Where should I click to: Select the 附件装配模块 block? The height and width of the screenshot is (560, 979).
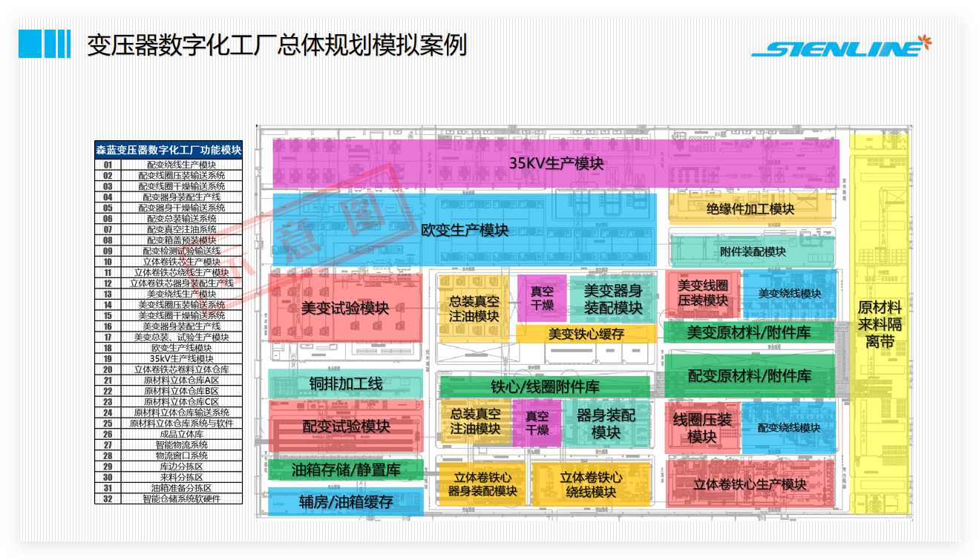point(753,251)
